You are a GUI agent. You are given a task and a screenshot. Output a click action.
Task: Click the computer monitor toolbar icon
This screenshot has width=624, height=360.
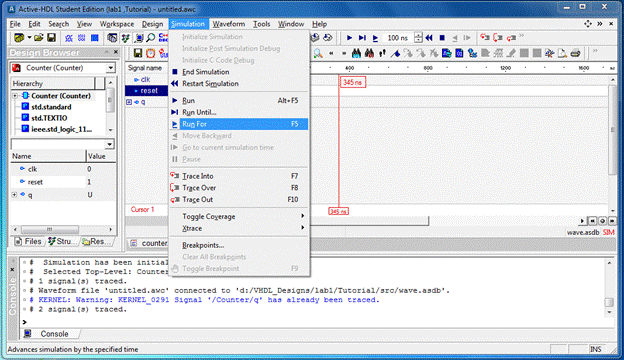tap(139, 38)
